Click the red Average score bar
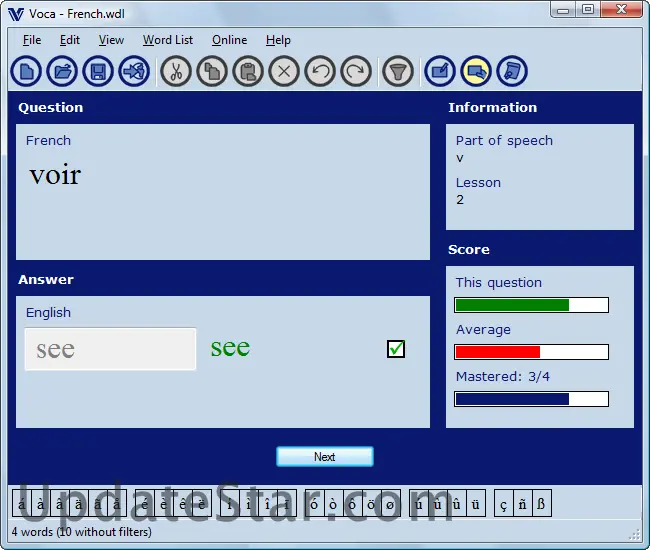Screen dimensions: 650x550 pyautogui.click(x=531, y=352)
